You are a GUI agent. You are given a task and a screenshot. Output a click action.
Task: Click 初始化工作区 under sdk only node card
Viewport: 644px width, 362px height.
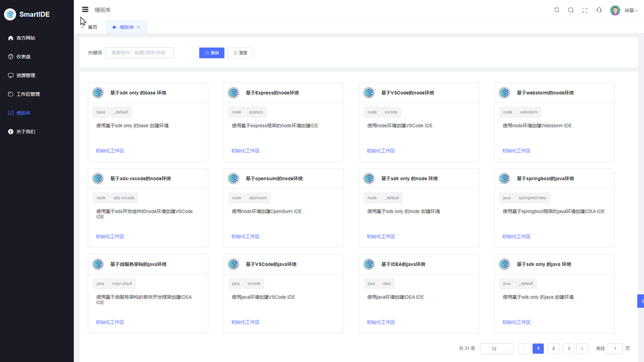pyautogui.click(x=381, y=236)
